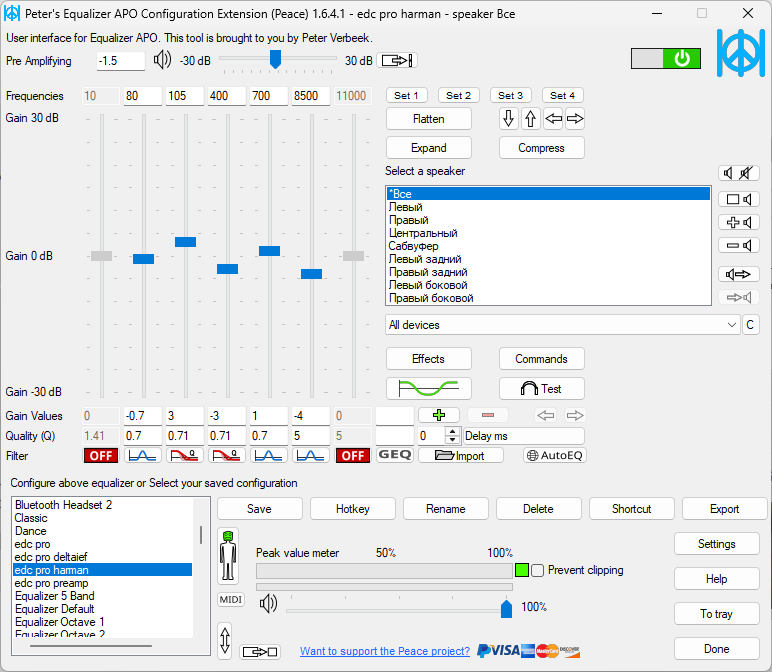Select frequency Set 2
This screenshot has height=672, width=772.
click(458, 96)
